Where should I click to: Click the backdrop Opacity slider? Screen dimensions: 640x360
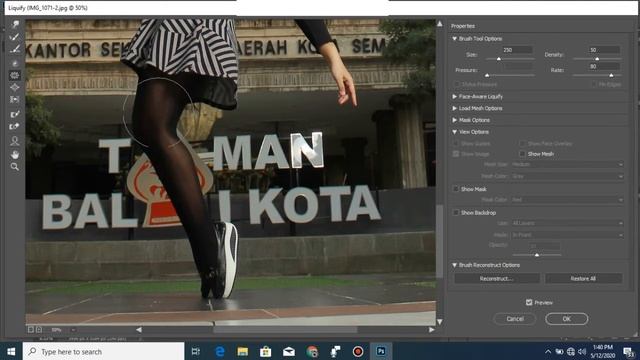(x=537, y=255)
